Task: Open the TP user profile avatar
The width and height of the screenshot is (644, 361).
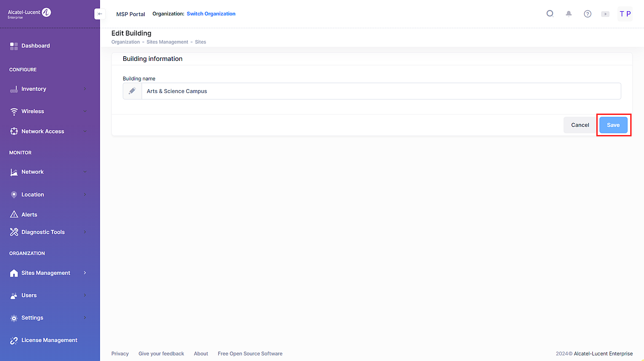Action: [x=625, y=14]
